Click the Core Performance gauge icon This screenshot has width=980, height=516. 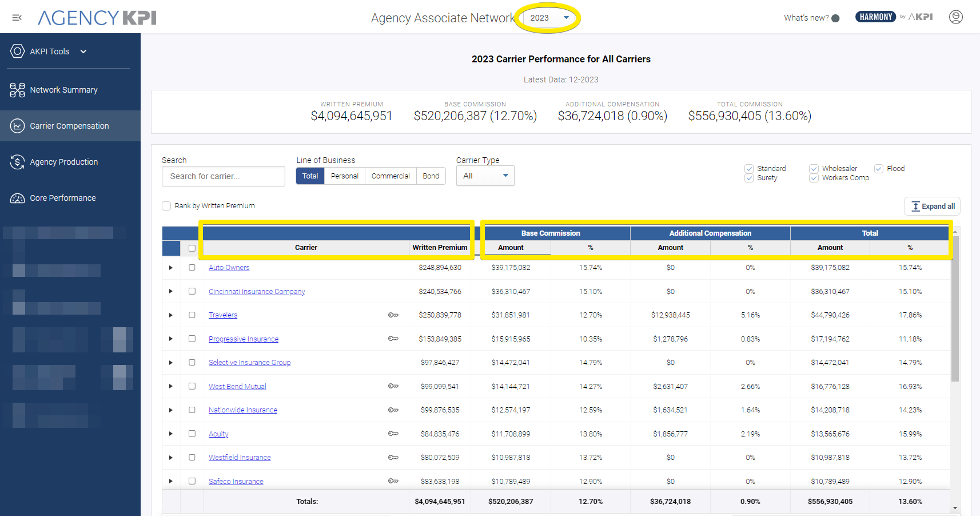click(x=17, y=198)
